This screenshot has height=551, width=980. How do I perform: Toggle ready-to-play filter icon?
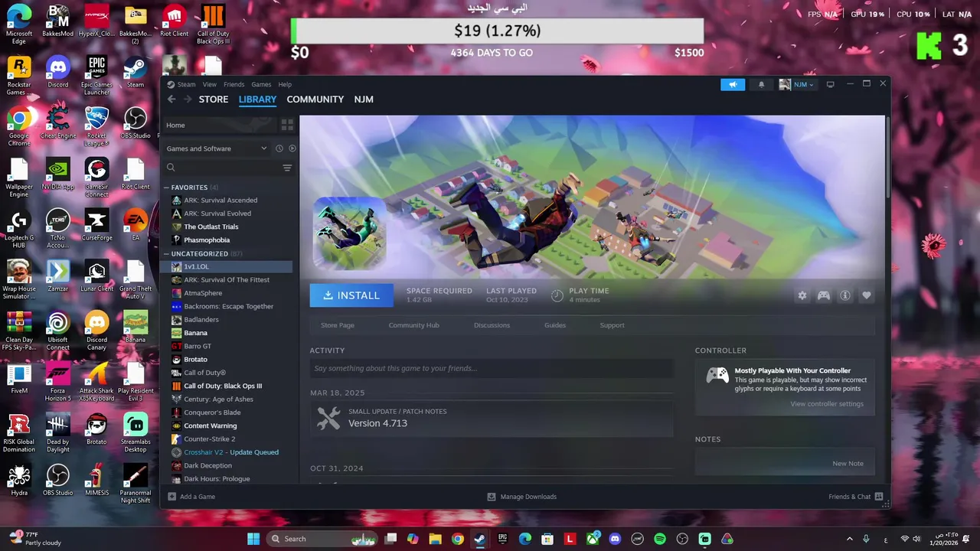coord(292,148)
